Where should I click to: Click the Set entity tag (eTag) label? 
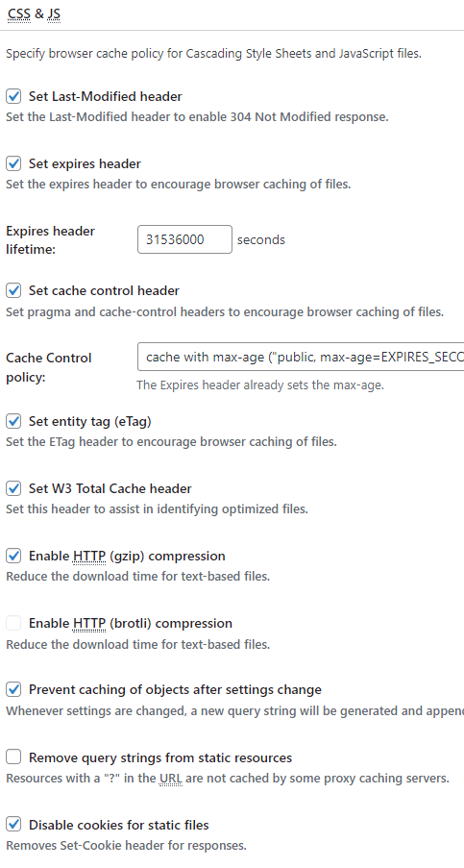pos(89,422)
